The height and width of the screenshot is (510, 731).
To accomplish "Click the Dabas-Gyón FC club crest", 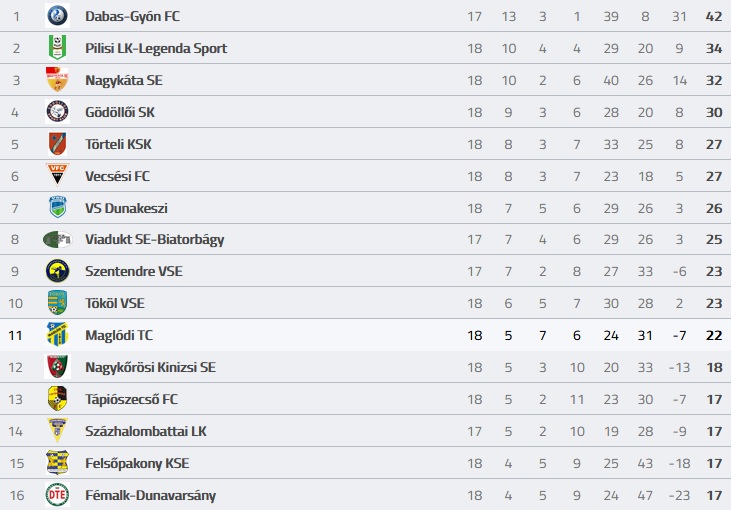I will 57,15.
